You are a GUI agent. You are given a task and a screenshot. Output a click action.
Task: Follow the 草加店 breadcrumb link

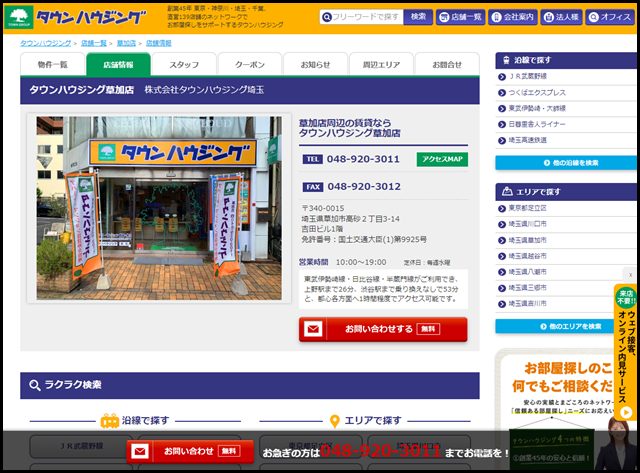point(126,43)
